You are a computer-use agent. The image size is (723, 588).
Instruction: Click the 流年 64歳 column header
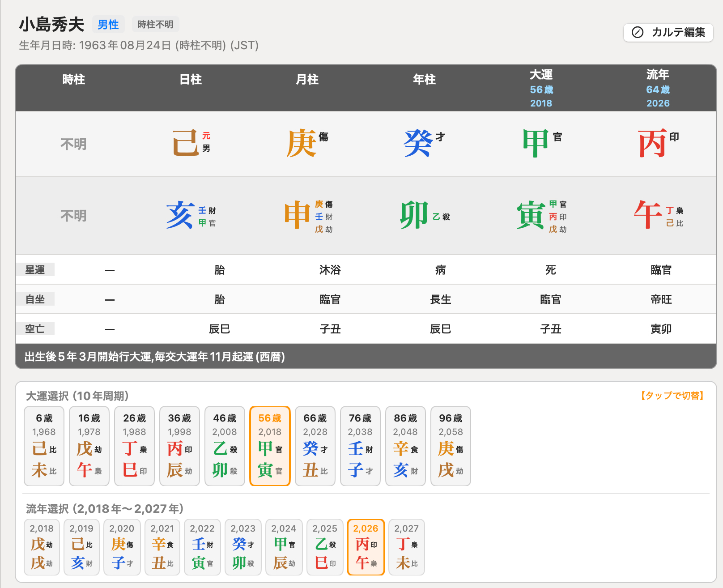(x=658, y=88)
